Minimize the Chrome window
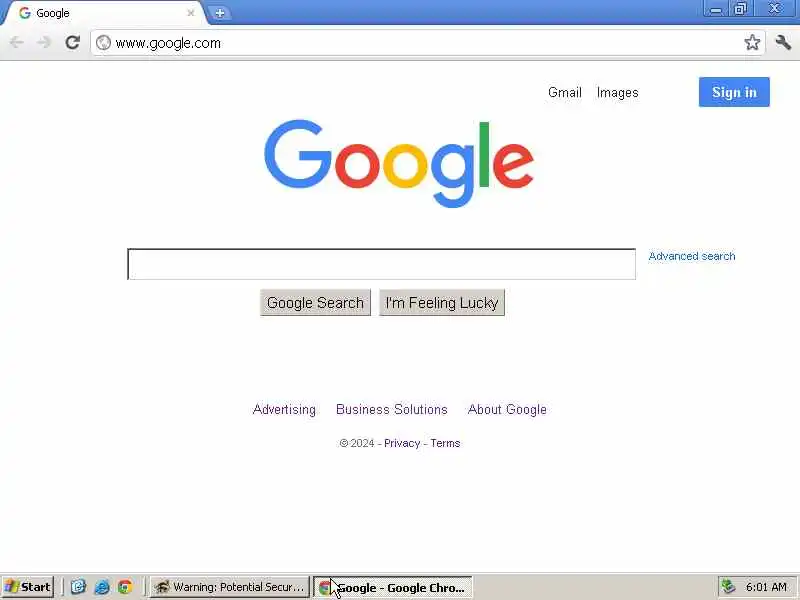Screen dimensions: 800x600 pos(716,9)
